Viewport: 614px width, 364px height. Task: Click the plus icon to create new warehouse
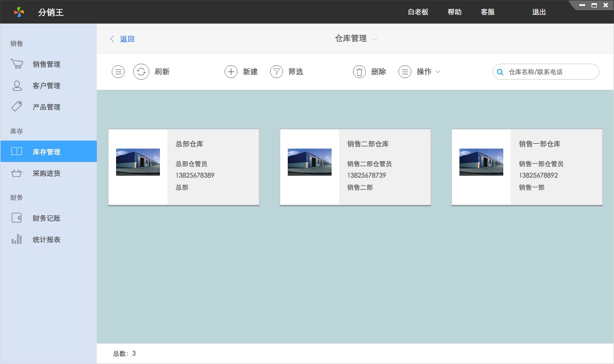[x=231, y=72]
